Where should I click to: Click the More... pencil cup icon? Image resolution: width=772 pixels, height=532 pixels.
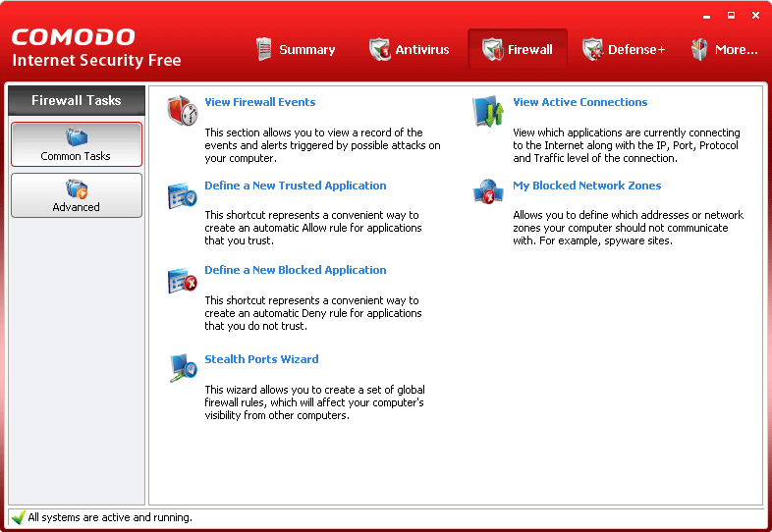(x=699, y=49)
